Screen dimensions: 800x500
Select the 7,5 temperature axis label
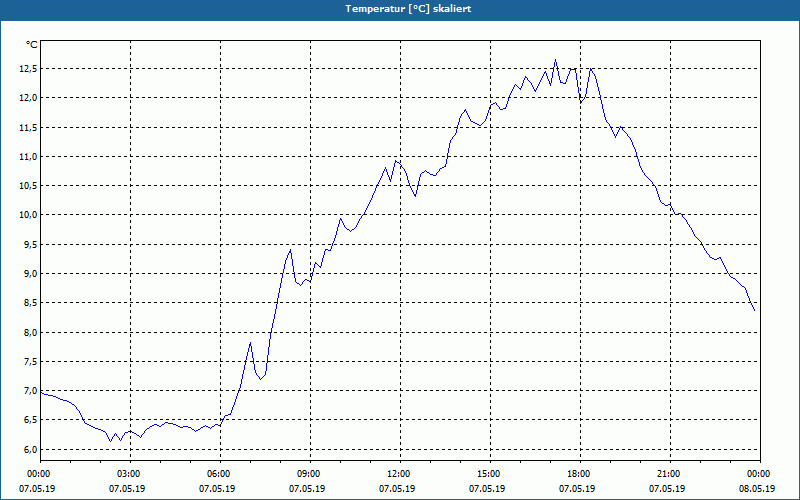point(30,361)
